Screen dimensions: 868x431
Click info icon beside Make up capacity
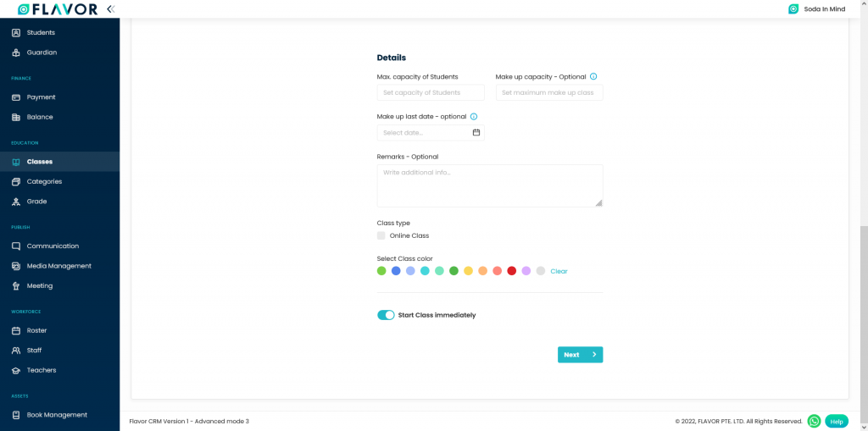pyautogui.click(x=593, y=76)
